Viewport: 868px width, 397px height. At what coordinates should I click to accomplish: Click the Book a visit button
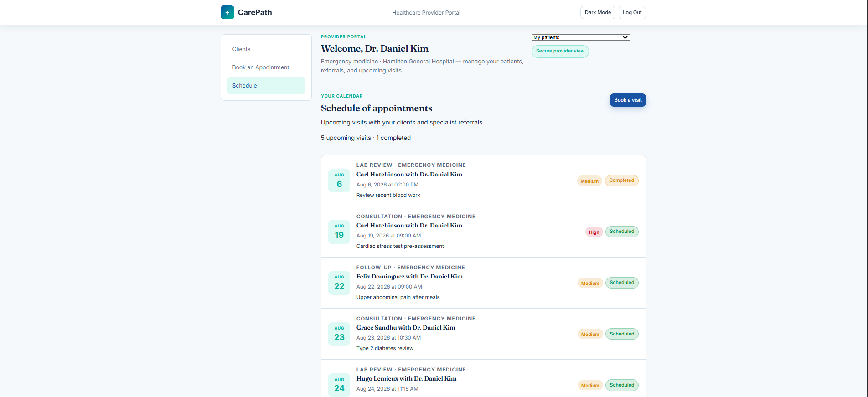tap(628, 100)
